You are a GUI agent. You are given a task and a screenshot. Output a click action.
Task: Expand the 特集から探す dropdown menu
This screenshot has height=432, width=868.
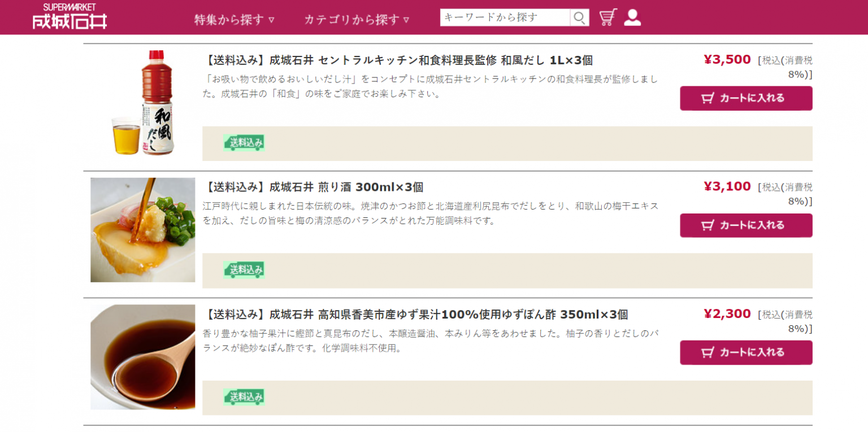pos(235,20)
